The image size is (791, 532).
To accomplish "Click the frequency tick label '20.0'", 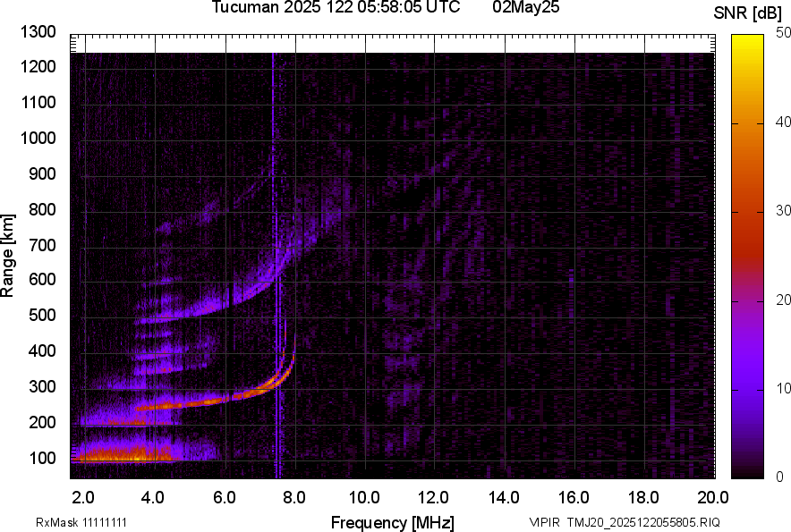I will [x=713, y=498].
